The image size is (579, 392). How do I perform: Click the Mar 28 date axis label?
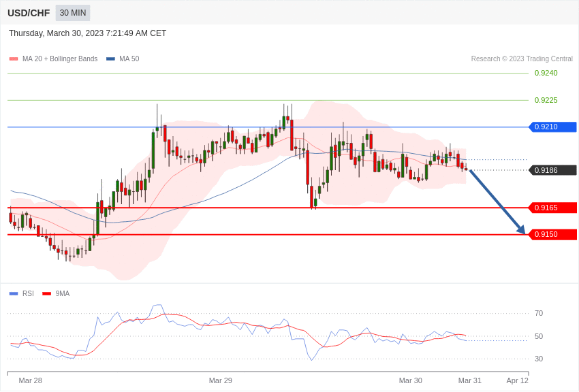[x=30, y=380]
